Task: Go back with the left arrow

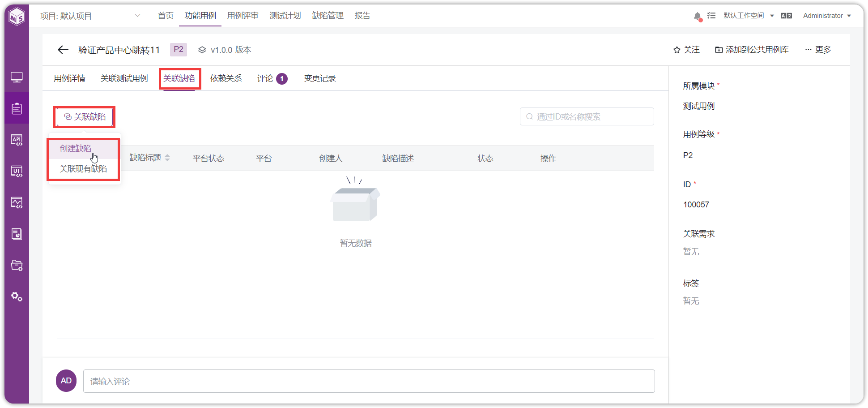Action: pyautogui.click(x=63, y=50)
